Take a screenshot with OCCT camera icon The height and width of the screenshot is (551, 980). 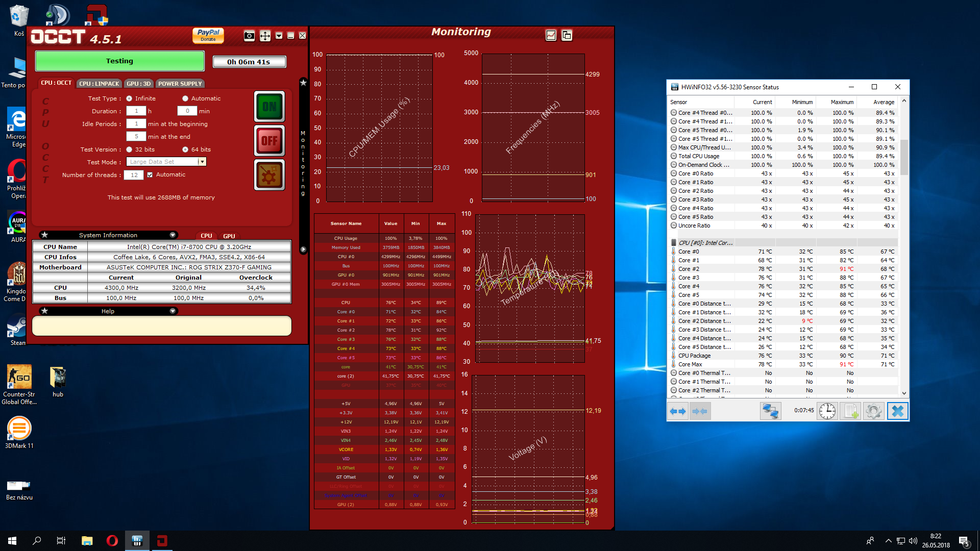[x=249, y=36]
